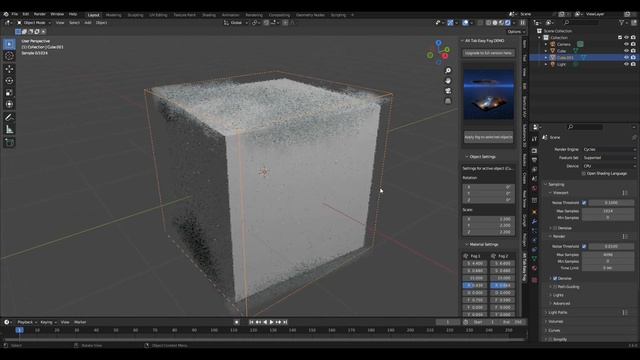Select wireframe viewport shading

[489, 23]
